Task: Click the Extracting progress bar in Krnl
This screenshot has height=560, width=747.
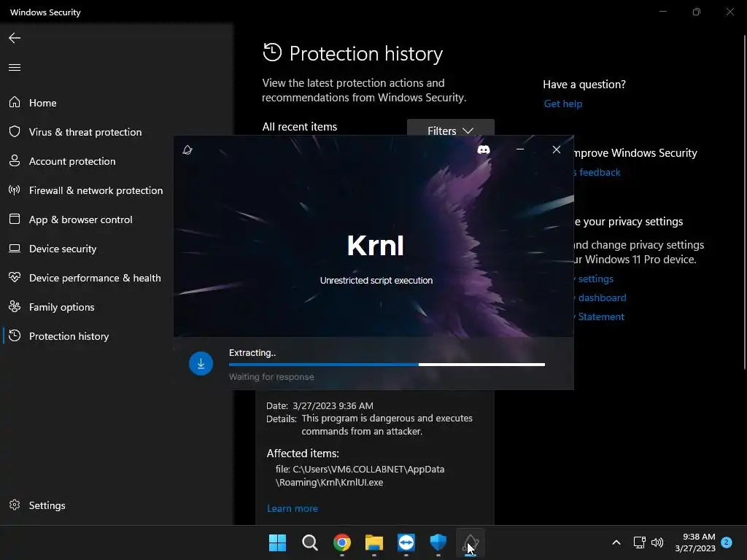Action: (x=387, y=365)
